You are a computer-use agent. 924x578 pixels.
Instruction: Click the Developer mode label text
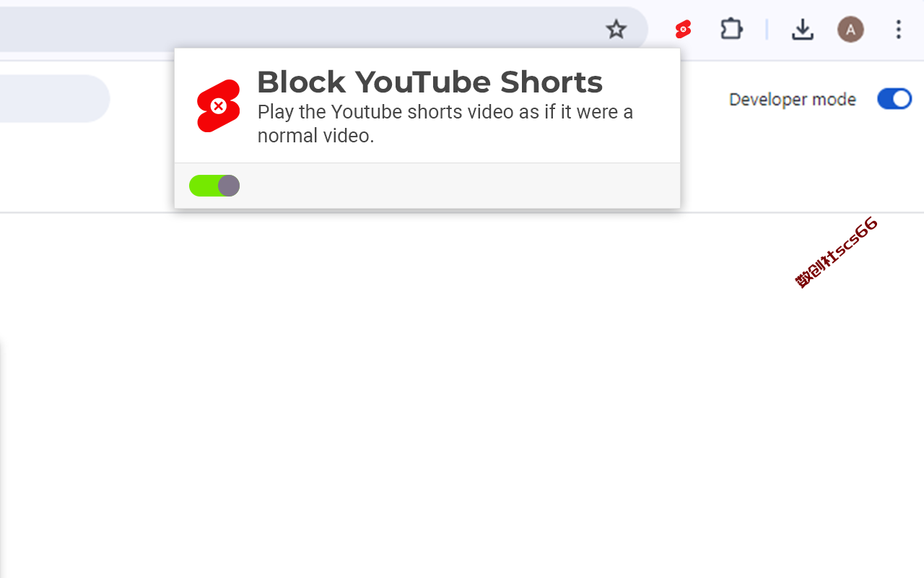coord(792,100)
